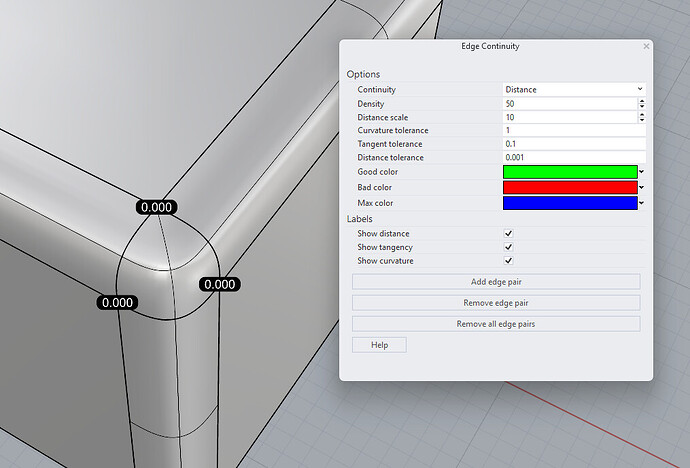Click the Curvature tolerance input field
This screenshot has height=468, width=690.
point(574,131)
